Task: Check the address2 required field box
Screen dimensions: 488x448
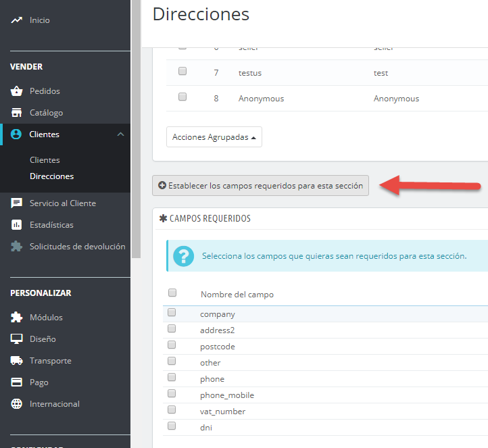Action: (x=172, y=328)
